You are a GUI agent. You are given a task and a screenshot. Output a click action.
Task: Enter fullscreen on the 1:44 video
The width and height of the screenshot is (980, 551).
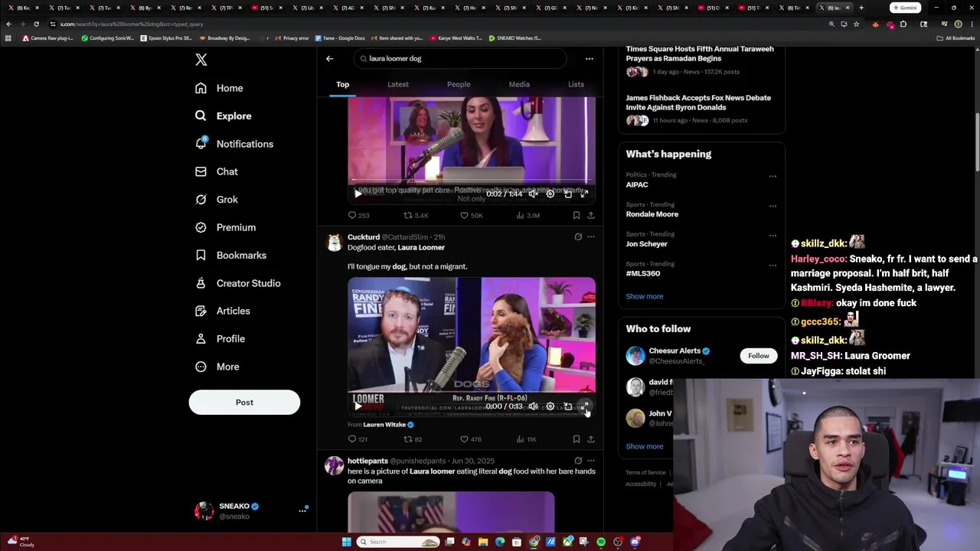click(584, 194)
